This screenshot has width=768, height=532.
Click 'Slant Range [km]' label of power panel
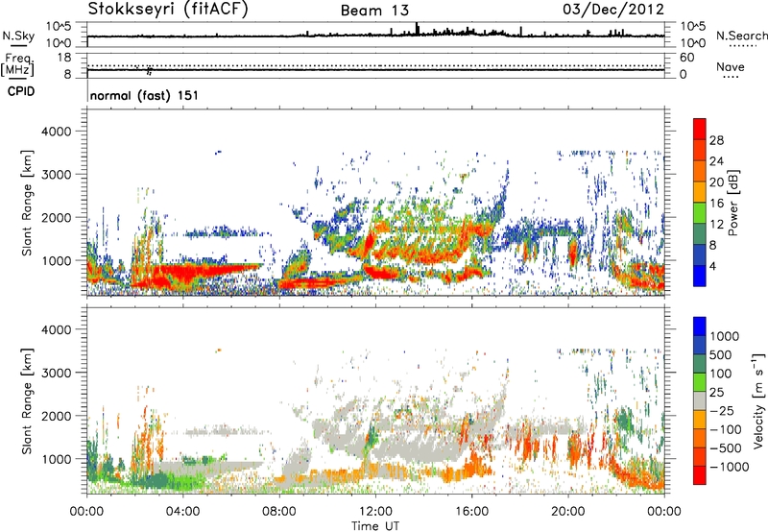[x=27, y=203]
